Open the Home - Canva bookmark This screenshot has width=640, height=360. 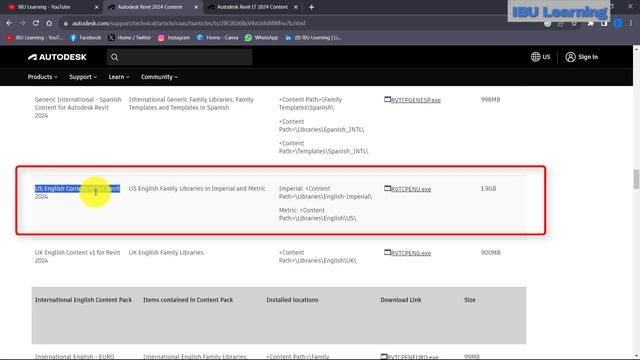click(x=218, y=38)
